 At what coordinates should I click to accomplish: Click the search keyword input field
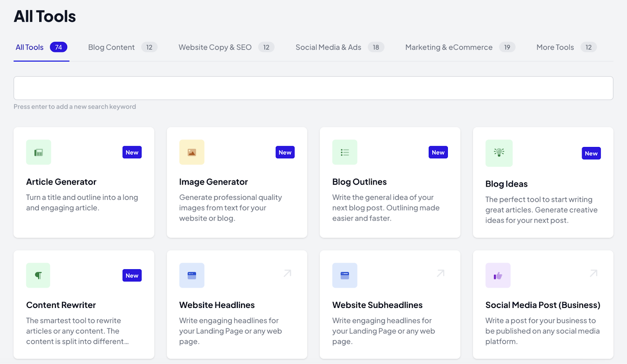point(313,88)
